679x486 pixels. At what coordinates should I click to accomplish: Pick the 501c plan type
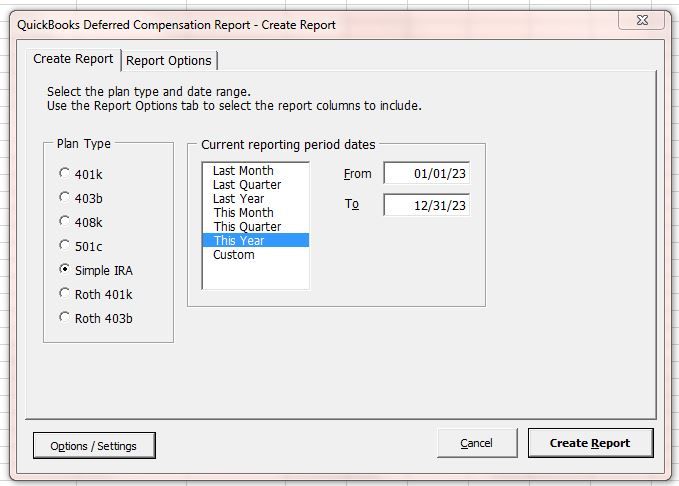coord(66,245)
